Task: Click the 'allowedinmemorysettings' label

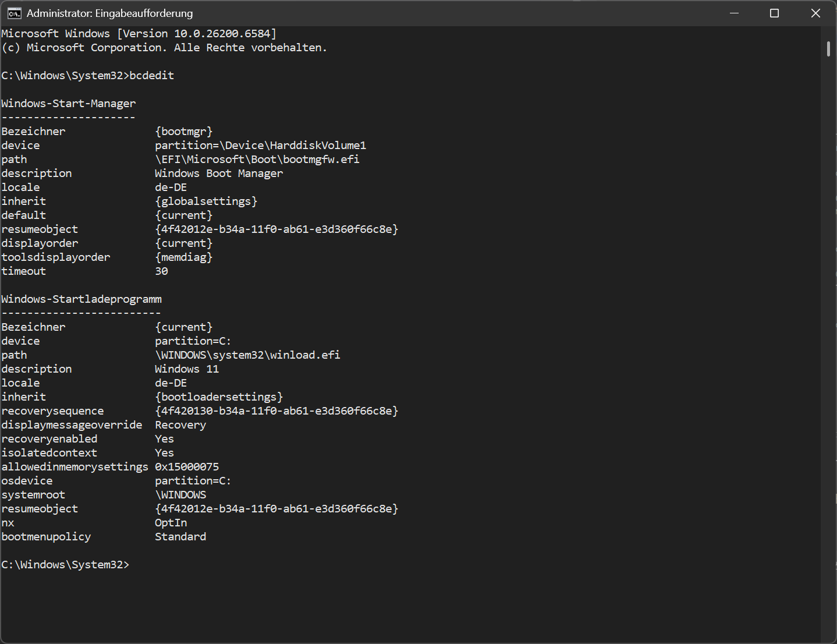Action: tap(75, 467)
